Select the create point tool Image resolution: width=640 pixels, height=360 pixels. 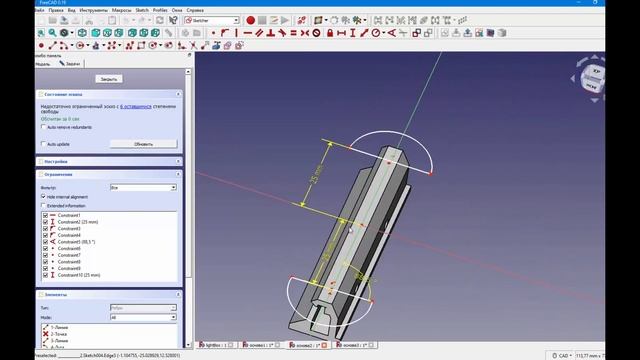(41, 46)
